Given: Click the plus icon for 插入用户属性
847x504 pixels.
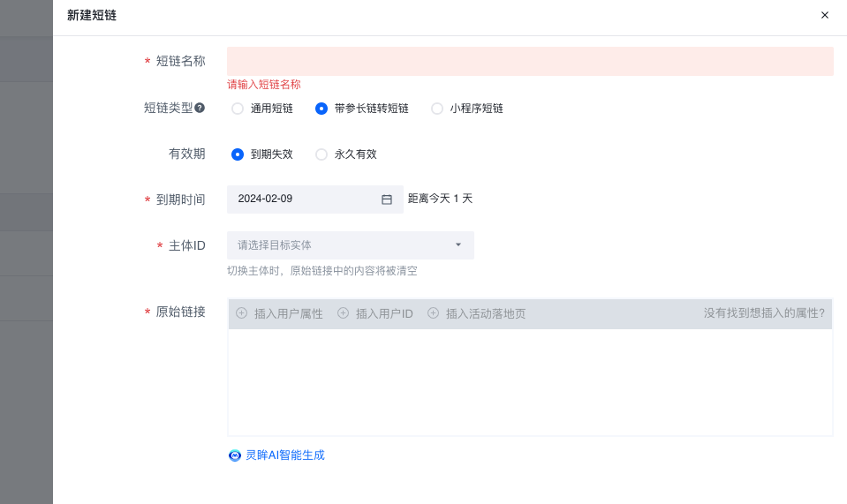Looking at the screenshot, I should click(241, 313).
